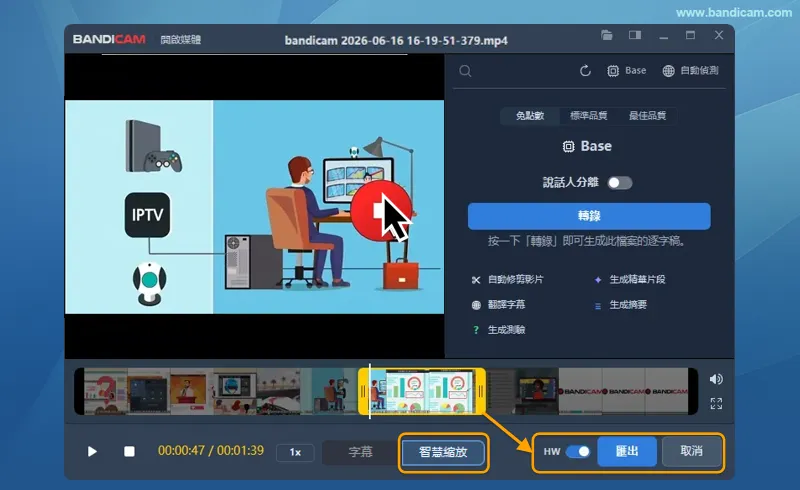Open the 1x playback speed selector
Viewport: 800px width, 490px height.
pos(295,452)
